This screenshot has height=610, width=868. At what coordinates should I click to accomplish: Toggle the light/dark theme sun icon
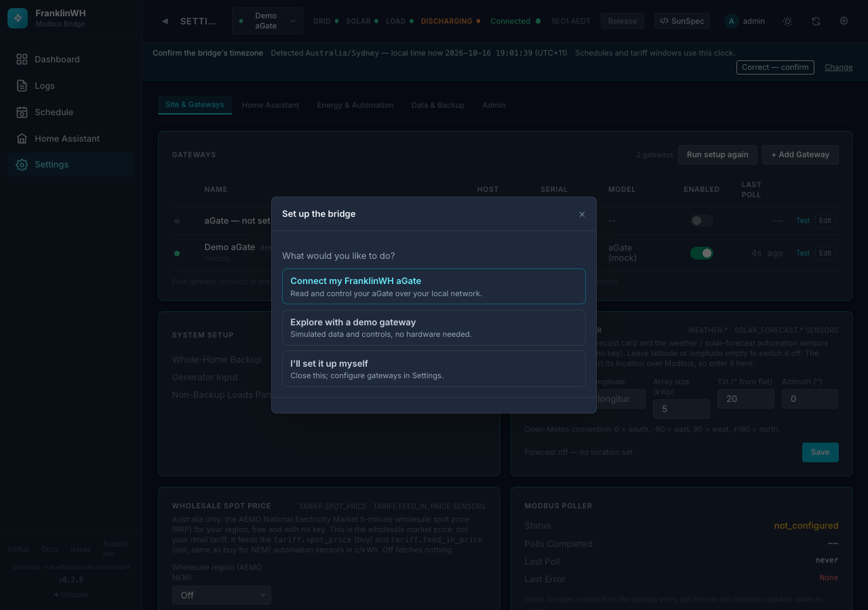787,21
